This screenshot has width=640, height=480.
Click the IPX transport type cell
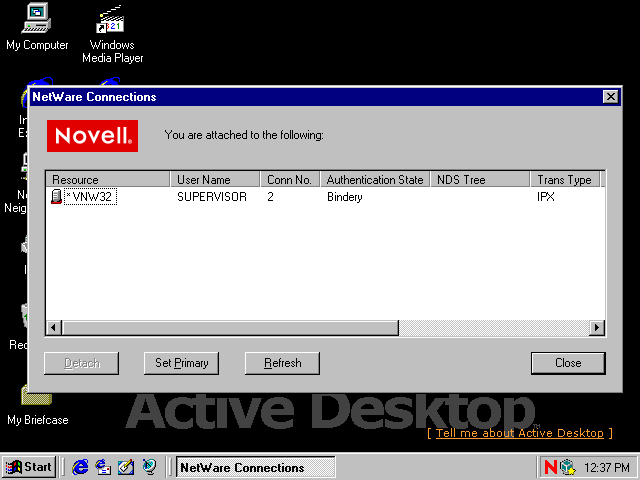[x=546, y=197]
